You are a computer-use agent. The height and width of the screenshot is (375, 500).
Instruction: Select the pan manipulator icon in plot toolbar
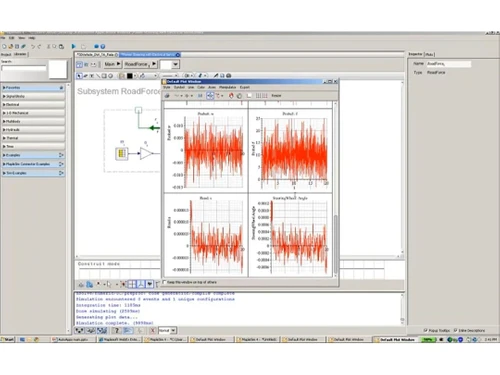(x=210, y=96)
